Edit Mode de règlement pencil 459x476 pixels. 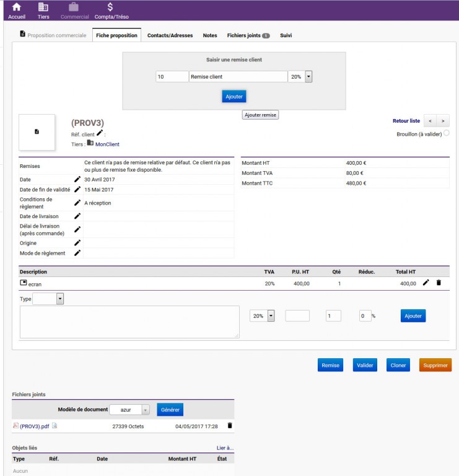tap(77, 253)
